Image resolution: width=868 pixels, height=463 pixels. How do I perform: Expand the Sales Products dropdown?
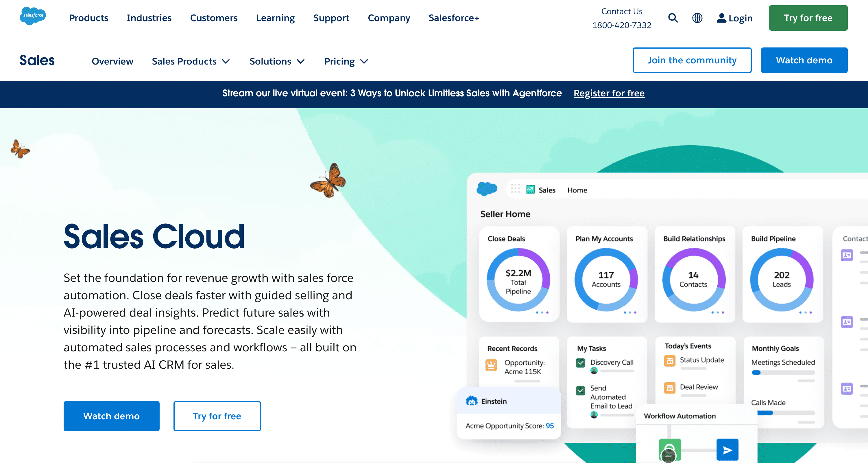tap(191, 61)
